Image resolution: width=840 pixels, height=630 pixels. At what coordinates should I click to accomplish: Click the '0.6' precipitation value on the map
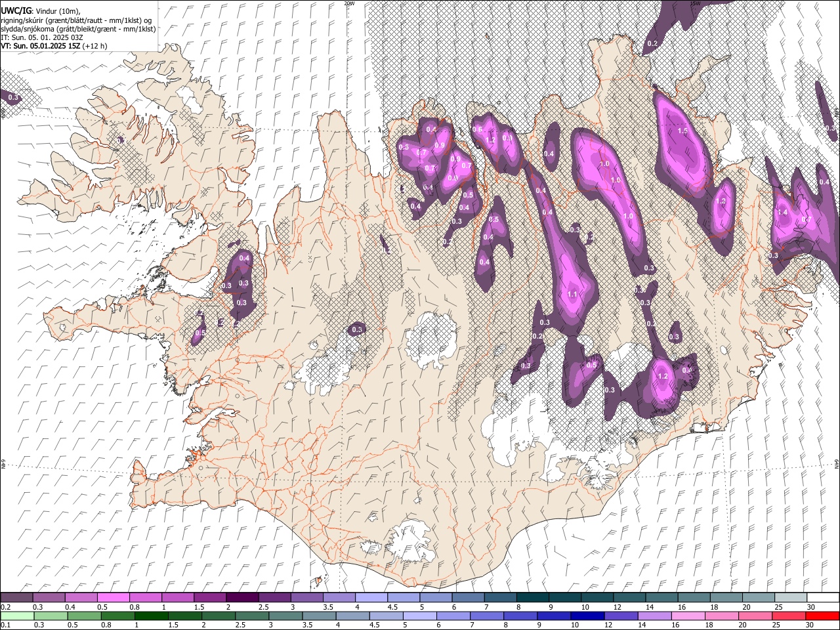coord(478,129)
